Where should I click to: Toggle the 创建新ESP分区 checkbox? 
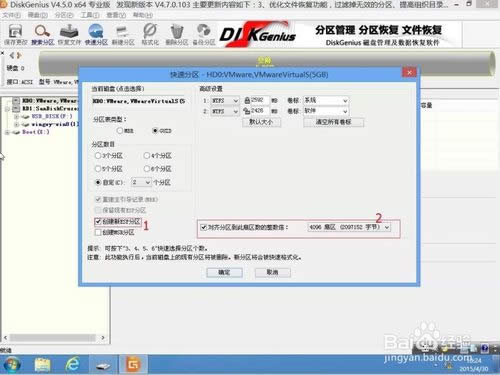[98, 221]
